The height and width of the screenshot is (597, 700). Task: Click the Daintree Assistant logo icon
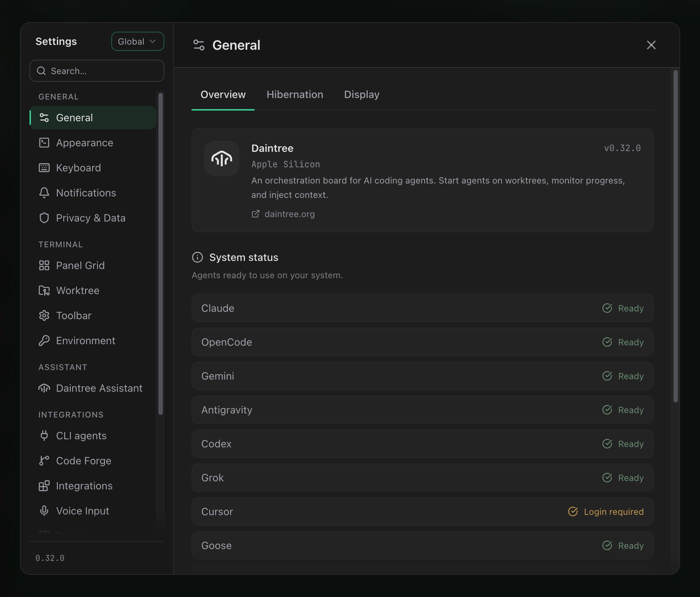click(x=44, y=388)
